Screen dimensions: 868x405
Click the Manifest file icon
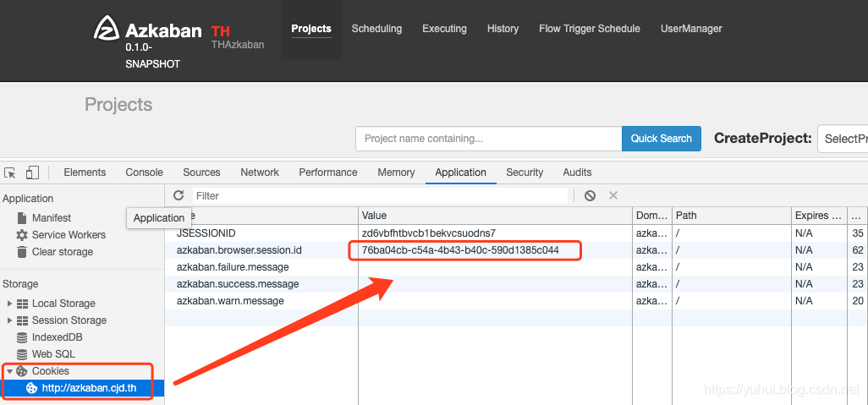[x=22, y=218]
